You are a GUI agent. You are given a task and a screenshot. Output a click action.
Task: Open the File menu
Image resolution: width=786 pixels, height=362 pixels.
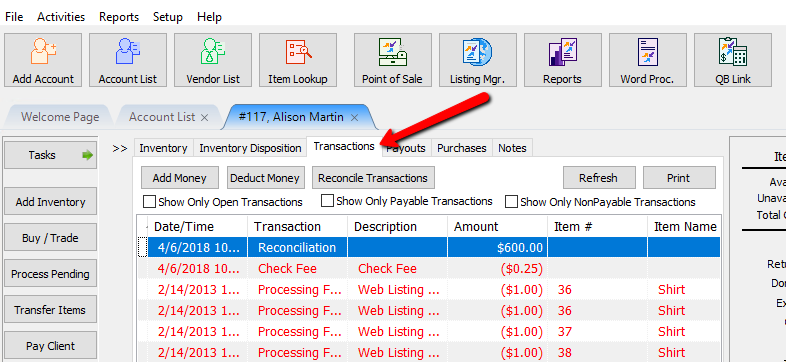tap(14, 17)
